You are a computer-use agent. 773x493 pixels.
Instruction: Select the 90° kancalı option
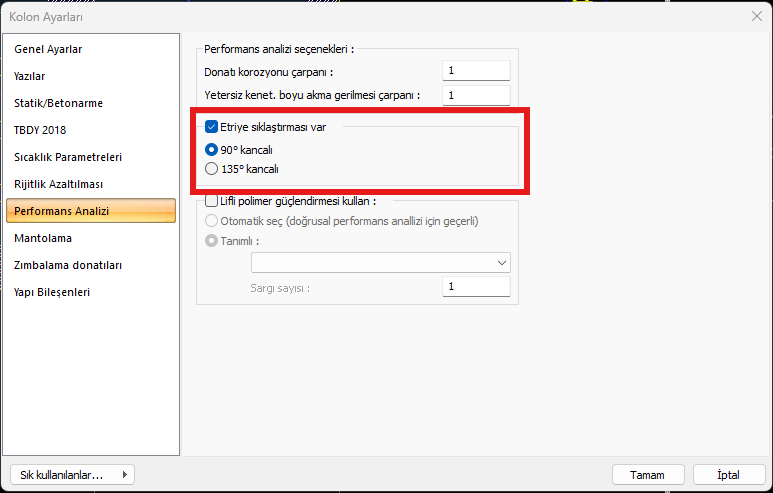pyautogui.click(x=211, y=149)
